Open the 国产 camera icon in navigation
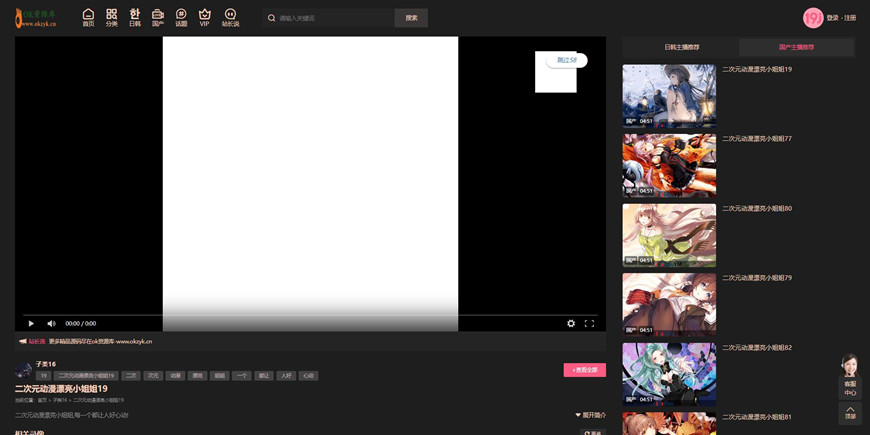 (158, 14)
